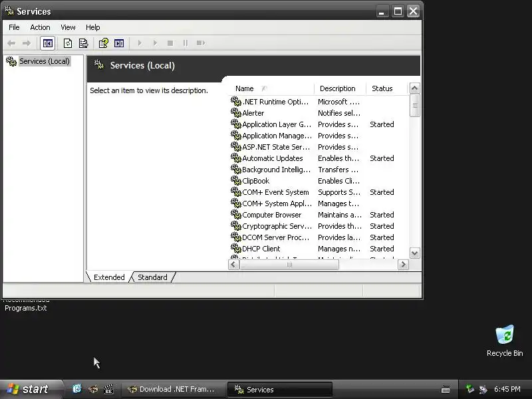Switch to the Standard tab
Screen dimensions: 532x399
click(x=152, y=277)
